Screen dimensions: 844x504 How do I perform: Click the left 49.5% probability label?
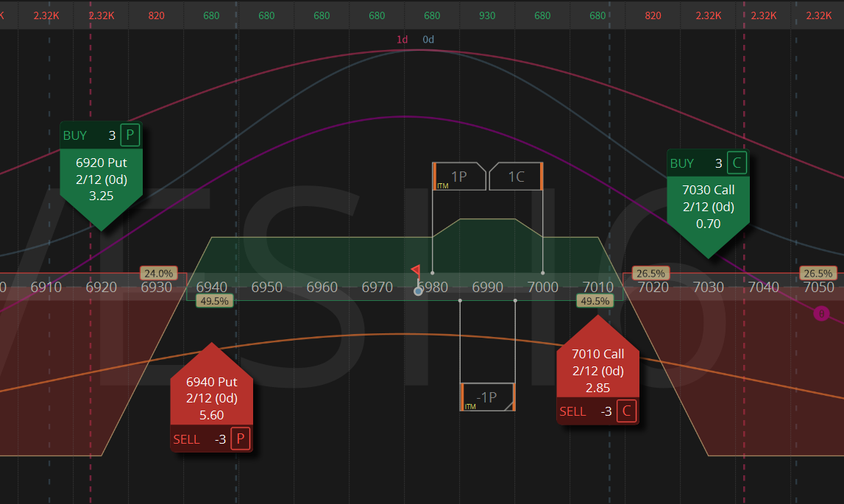pos(215,301)
